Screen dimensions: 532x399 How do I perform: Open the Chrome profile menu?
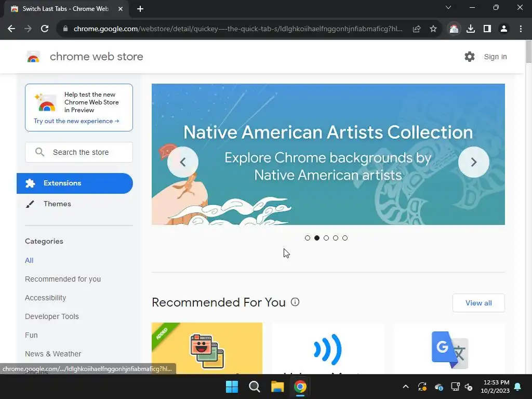coord(504,29)
